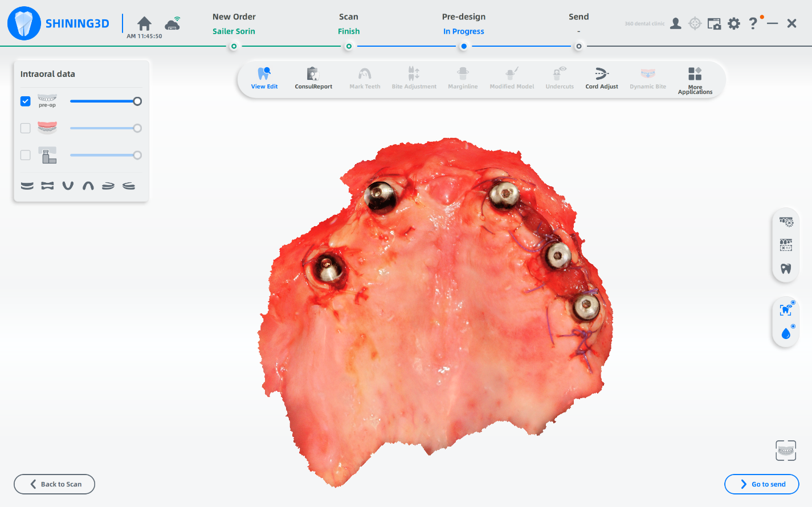Viewport: 812px width, 507px height.
Task: Click the Back to Scan button
Action: tap(55, 484)
